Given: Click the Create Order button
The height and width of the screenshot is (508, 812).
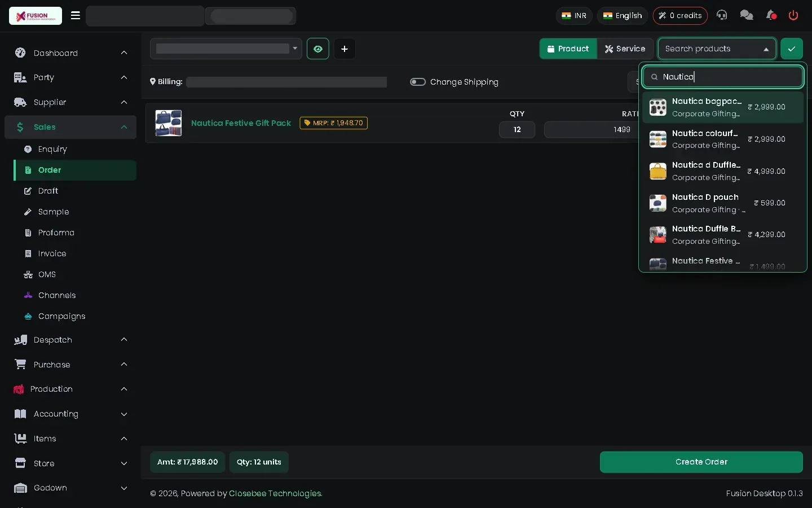Looking at the screenshot, I should (701, 462).
